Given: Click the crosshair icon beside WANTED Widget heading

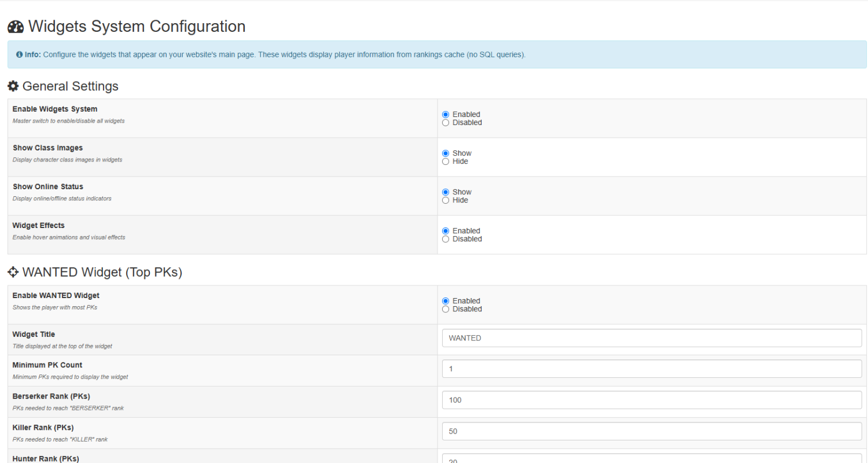Looking at the screenshot, I should click(13, 272).
